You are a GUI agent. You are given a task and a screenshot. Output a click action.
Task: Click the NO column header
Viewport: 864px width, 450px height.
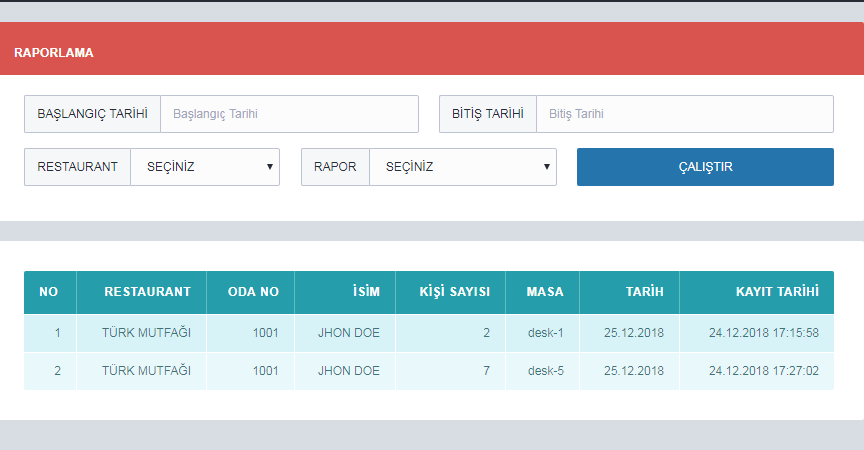point(50,292)
